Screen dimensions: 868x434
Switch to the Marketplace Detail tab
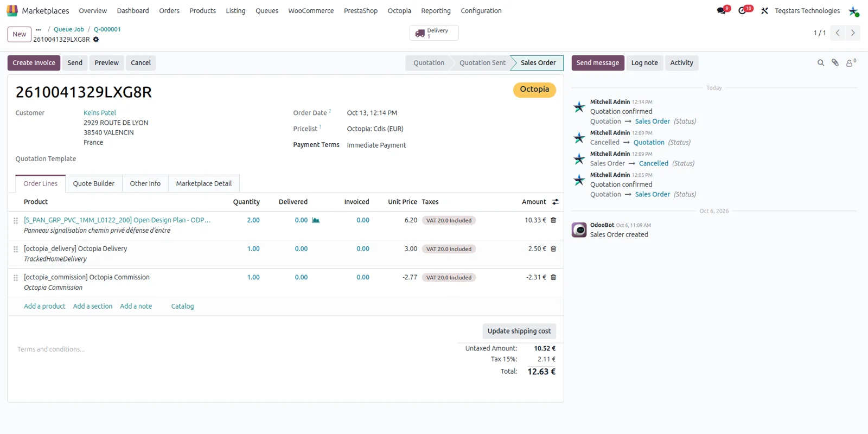pyautogui.click(x=204, y=184)
